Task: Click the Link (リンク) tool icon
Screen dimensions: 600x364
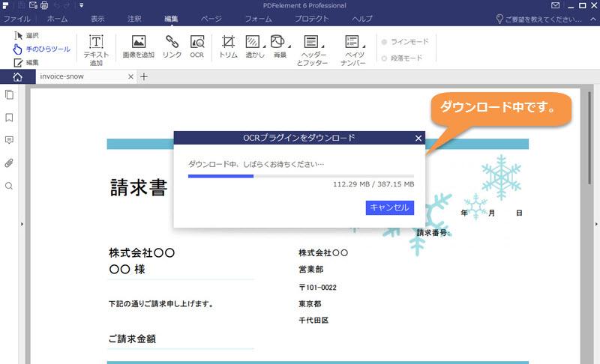Action: (x=172, y=47)
